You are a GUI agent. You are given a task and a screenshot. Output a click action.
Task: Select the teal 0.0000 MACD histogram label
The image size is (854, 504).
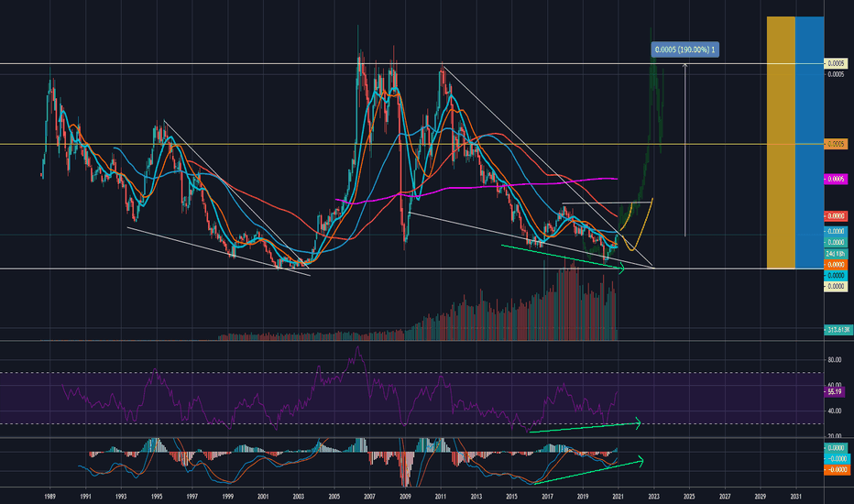coord(836,448)
